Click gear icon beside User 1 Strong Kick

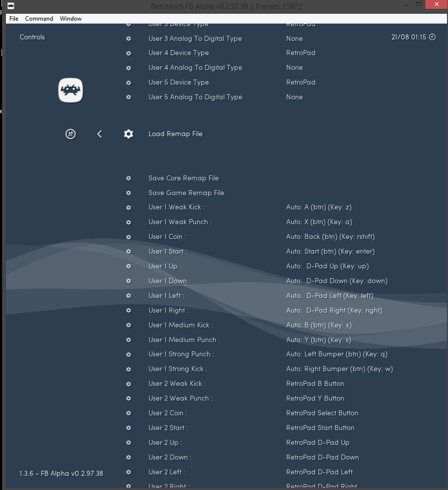coord(128,369)
